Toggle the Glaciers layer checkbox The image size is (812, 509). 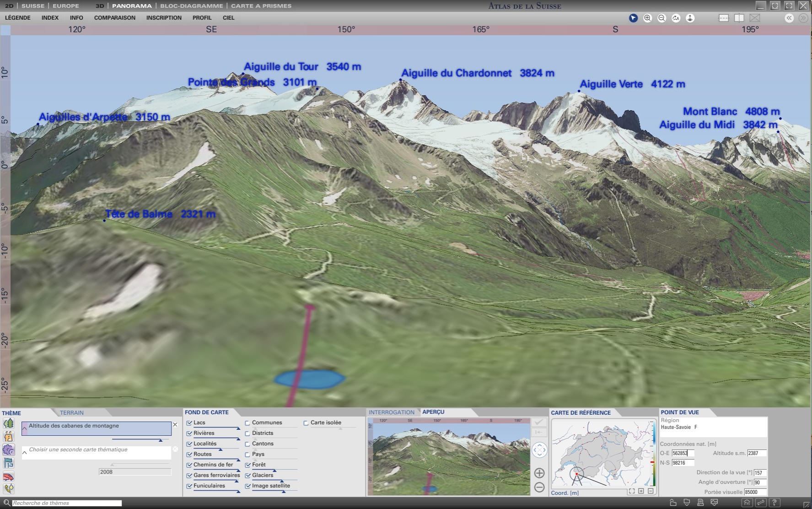247,476
